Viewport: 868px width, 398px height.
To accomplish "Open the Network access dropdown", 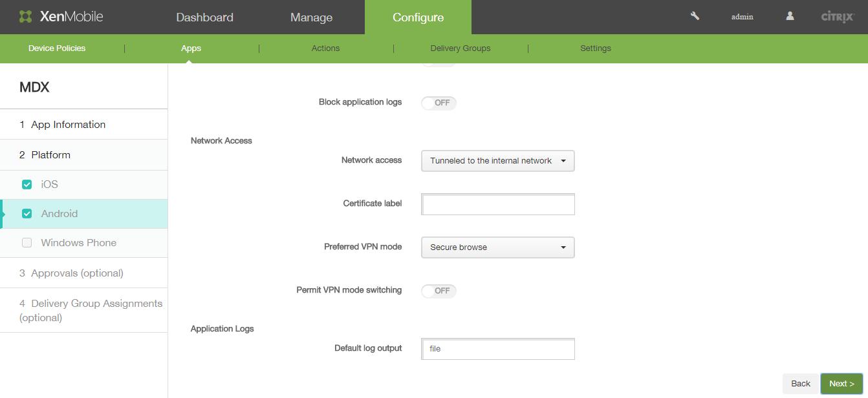I will click(x=497, y=161).
